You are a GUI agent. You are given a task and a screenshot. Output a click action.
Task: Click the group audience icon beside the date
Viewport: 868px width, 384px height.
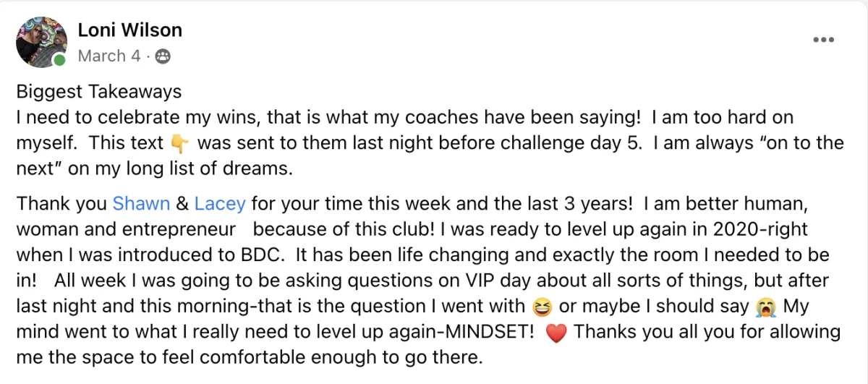click(x=163, y=56)
